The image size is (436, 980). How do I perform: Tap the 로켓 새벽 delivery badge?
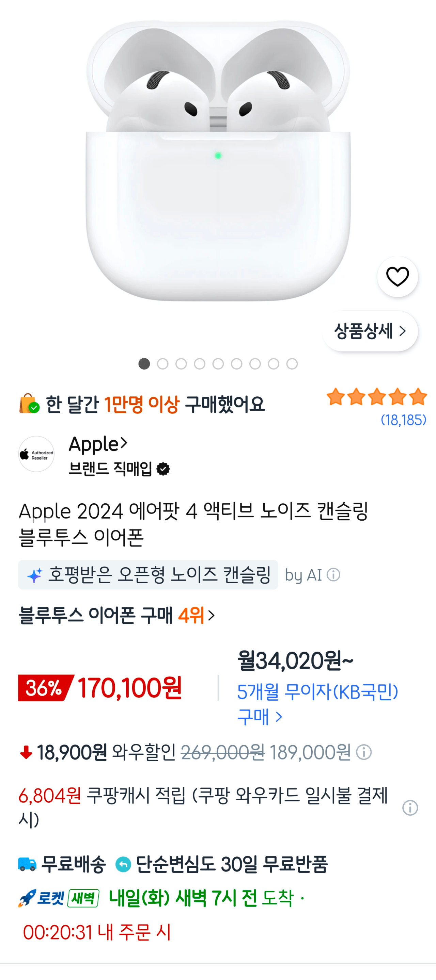[x=59, y=898]
